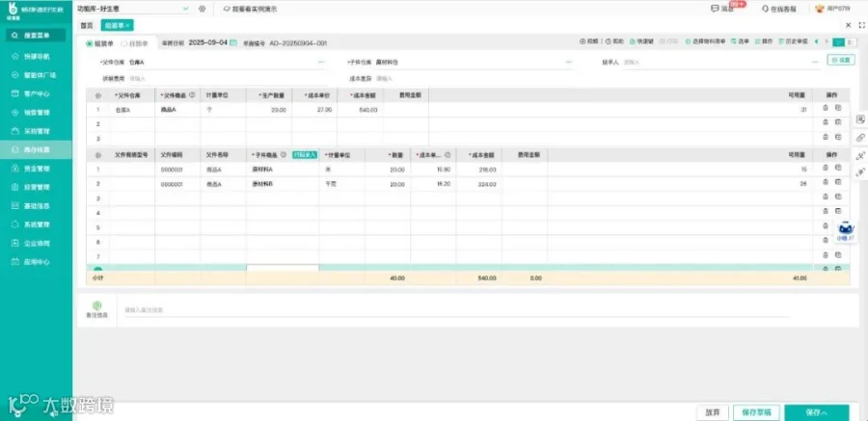Copy child row 原材料B using copy icon
This screenshot has width=868, height=421.
point(838,182)
